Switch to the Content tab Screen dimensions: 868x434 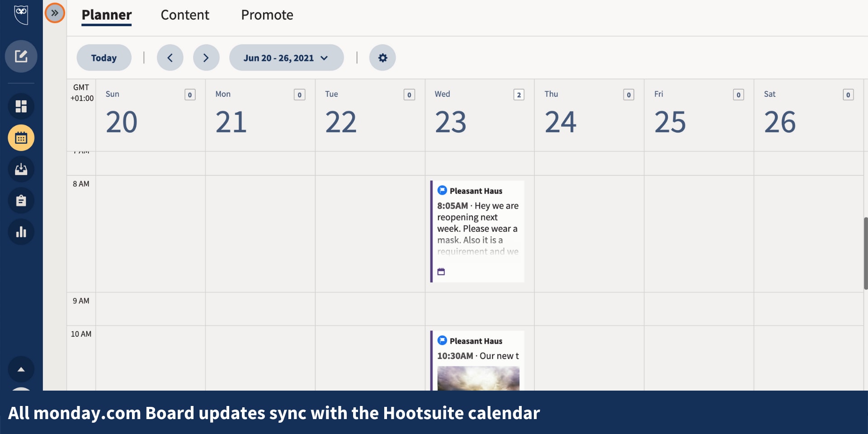(185, 15)
